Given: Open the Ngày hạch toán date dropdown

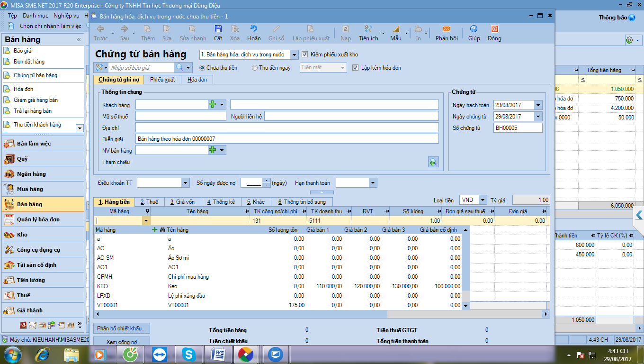Looking at the screenshot, I should point(538,105).
